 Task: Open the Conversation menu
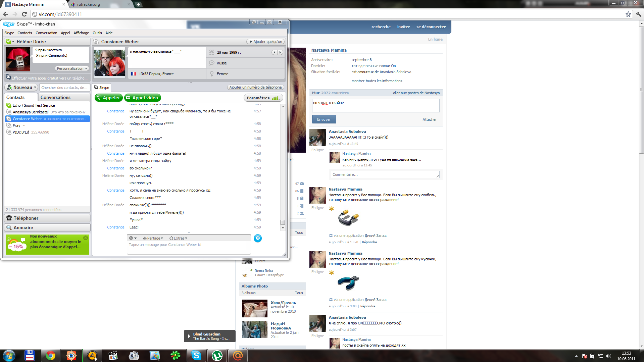point(46,33)
